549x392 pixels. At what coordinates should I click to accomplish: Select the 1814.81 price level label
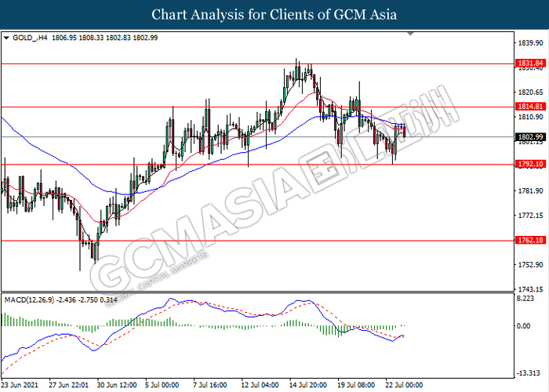pyautogui.click(x=530, y=107)
